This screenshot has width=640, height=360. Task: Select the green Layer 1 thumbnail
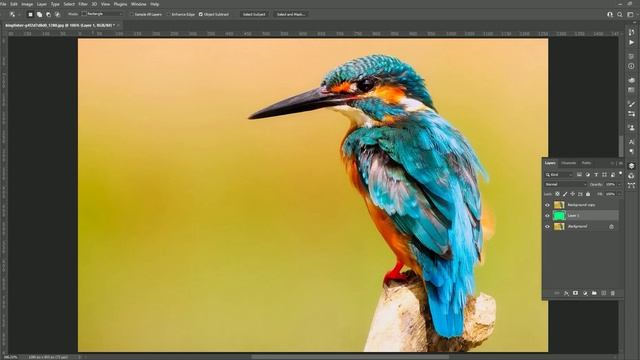coord(559,216)
